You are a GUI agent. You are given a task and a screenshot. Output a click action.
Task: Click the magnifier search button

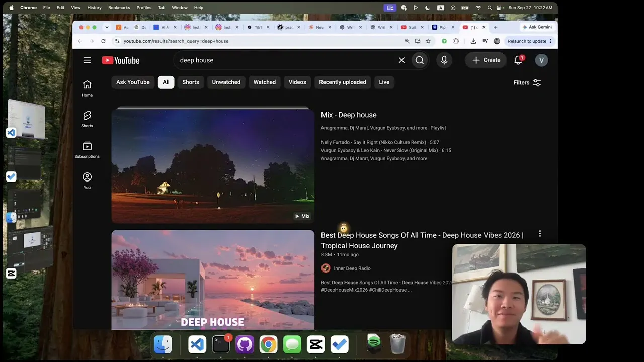coord(420,60)
